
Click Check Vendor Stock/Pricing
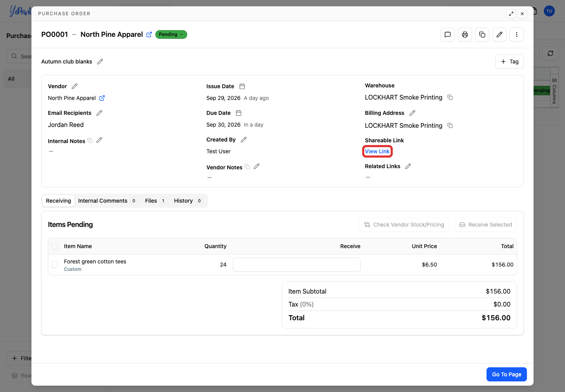pyautogui.click(x=404, y=225)
